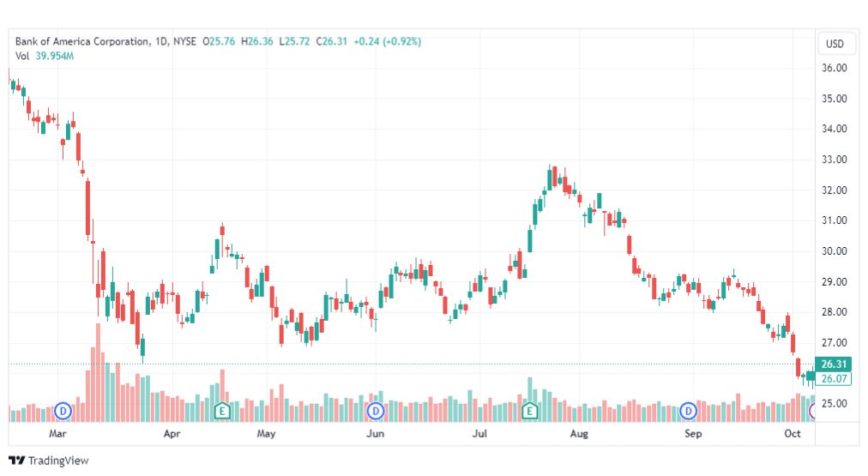The height and width of the screenshot is (476, 868).
Task: Click the Apr label on time axis
Action: tap(172, 433)
